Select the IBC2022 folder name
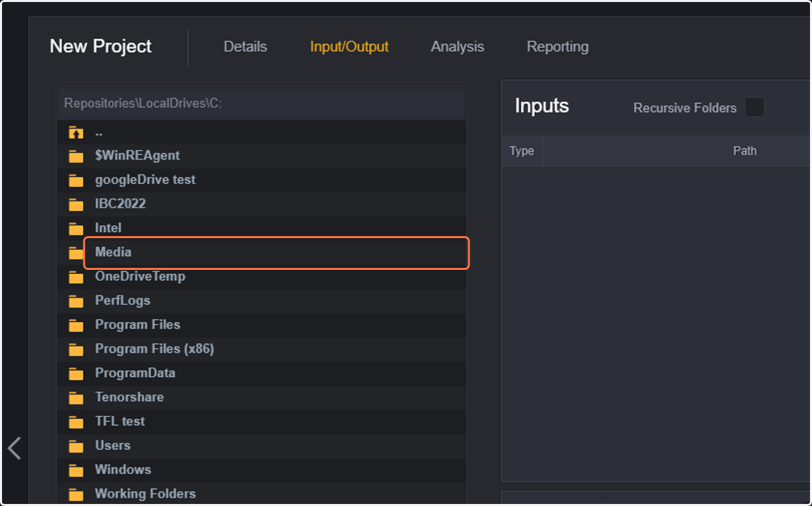The width and height of the screenshot is (812, 506). 120,204
